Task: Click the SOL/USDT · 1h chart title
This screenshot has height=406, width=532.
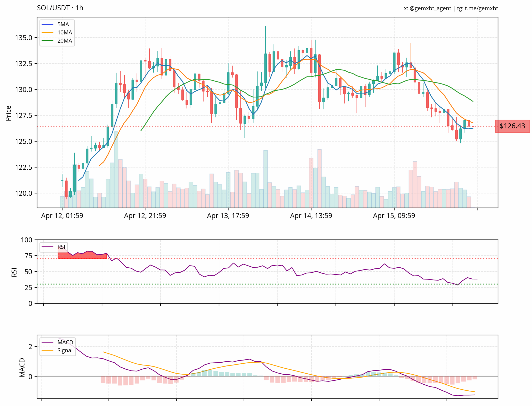Action: (60, 8)
